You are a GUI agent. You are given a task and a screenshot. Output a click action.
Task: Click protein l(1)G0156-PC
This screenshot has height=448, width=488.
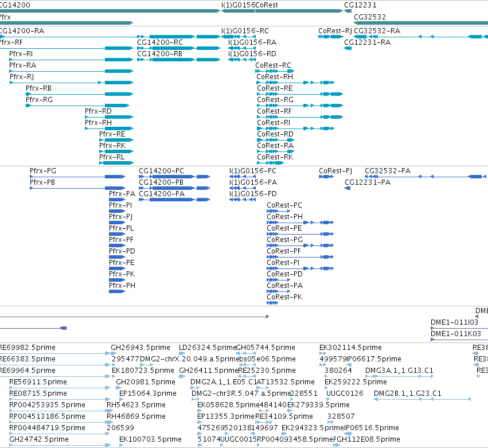[x=243, y=177]
